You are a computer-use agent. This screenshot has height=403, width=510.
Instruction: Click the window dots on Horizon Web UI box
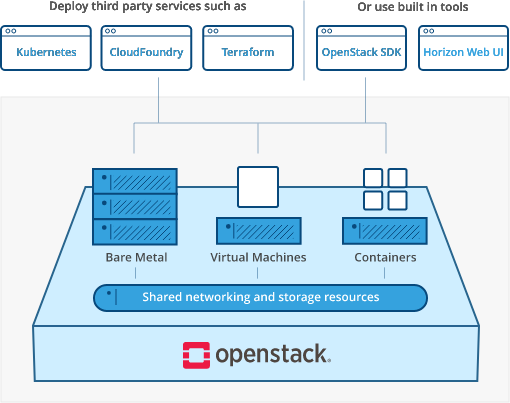(x=429, y=31)
